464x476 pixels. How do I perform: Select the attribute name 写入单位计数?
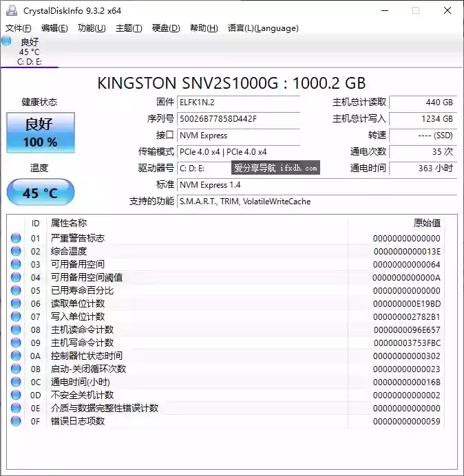coord(78,316)
